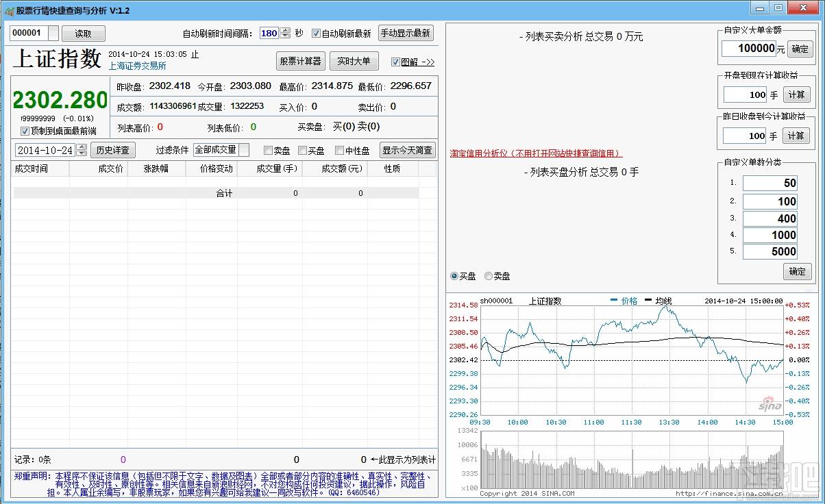Focus the 昨日收盘到今 lots field
The height and width of the screenshot is (504, 825).
[746, 136]
